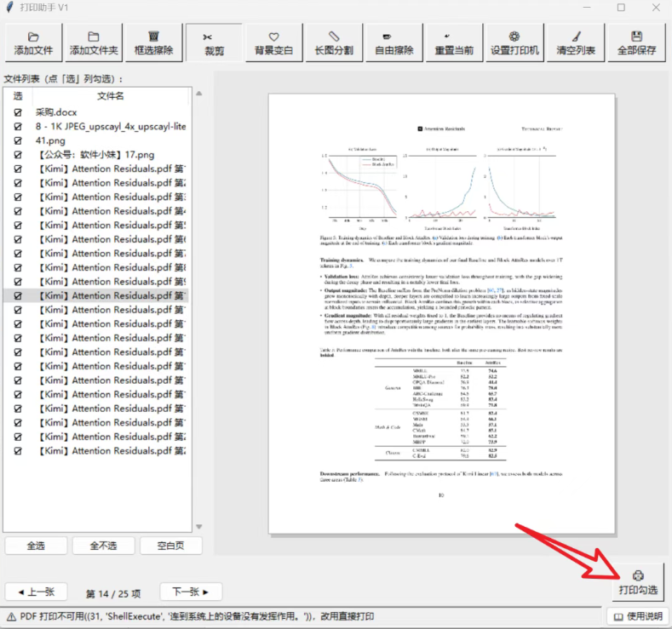Screen dimensions: 672x629
Task: Click the 清空列表 broom button
Action: (x=576, y=43)
